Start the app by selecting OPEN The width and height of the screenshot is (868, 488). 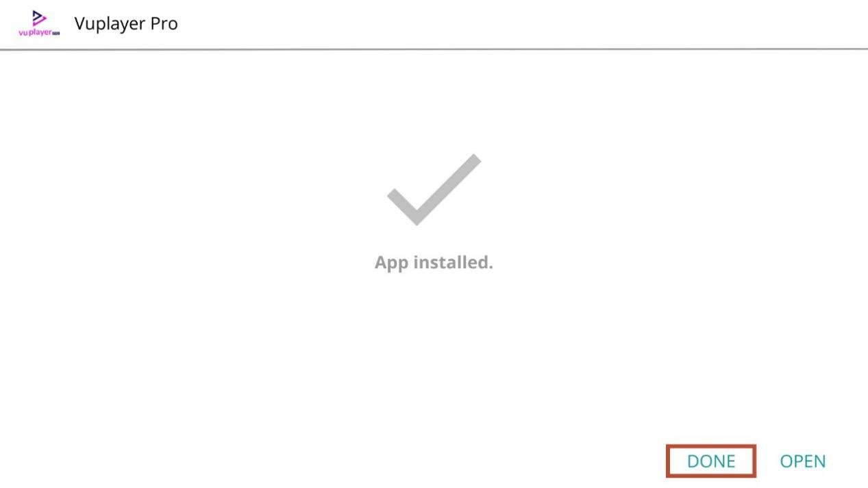click(803, 461)
